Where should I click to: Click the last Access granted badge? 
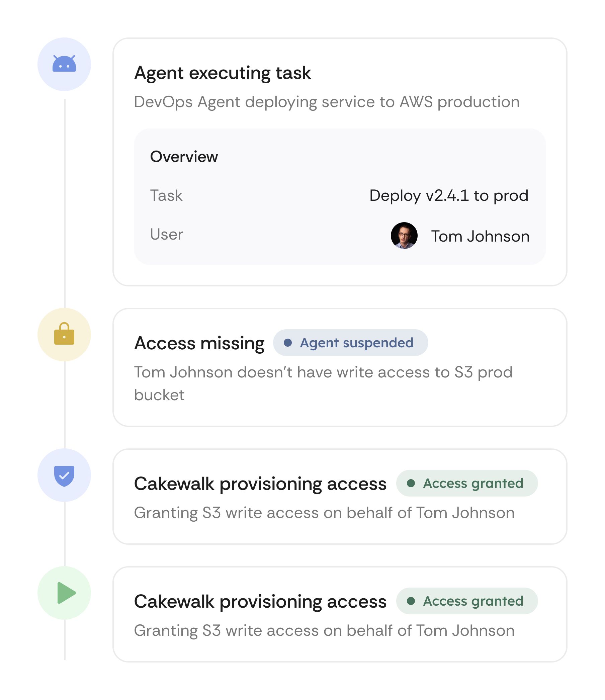[467, 601]
